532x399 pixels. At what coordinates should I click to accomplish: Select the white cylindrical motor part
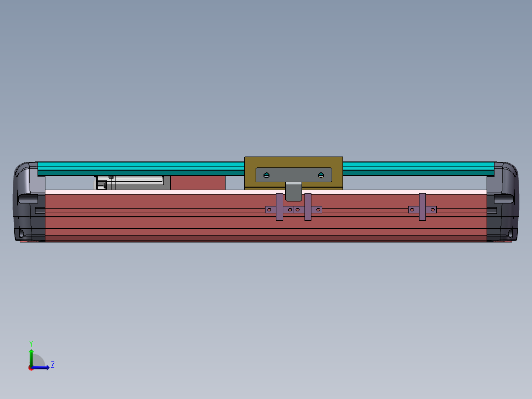click(x=136, y=180)
